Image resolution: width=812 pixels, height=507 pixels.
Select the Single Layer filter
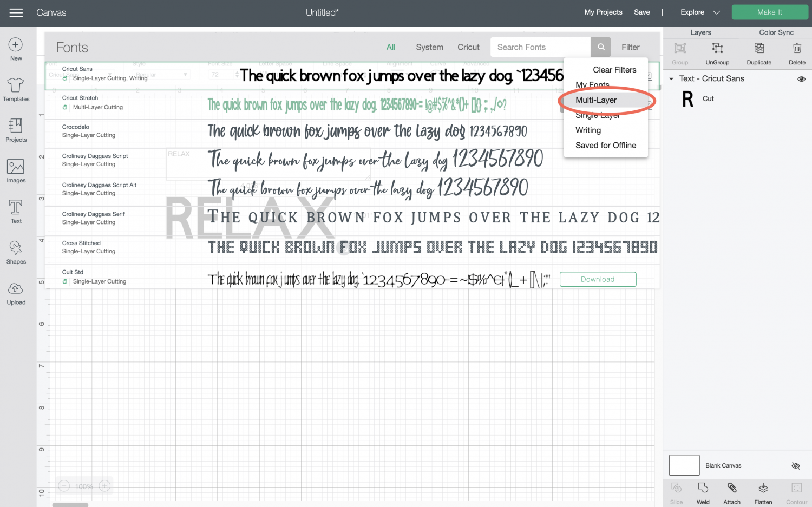[x=598, y=115]
